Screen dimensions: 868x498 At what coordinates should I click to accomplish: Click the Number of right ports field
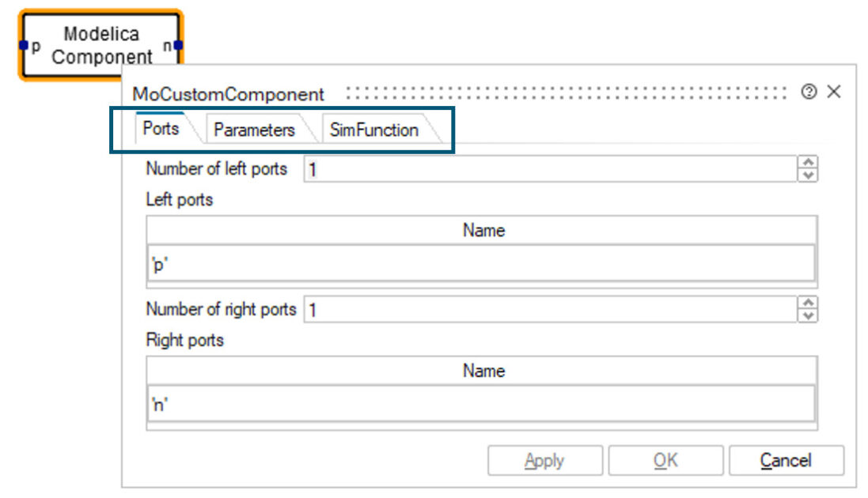click(x=550, y=310)
